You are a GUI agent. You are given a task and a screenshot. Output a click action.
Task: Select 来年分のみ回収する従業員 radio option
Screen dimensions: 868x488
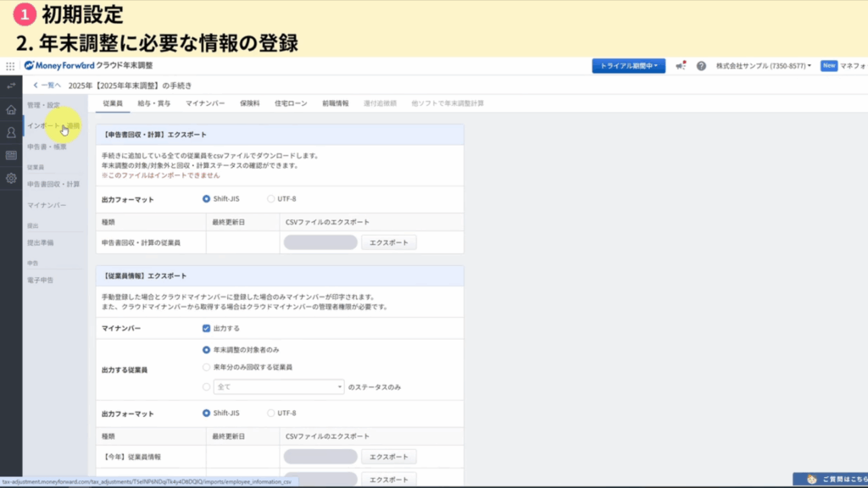207,367
